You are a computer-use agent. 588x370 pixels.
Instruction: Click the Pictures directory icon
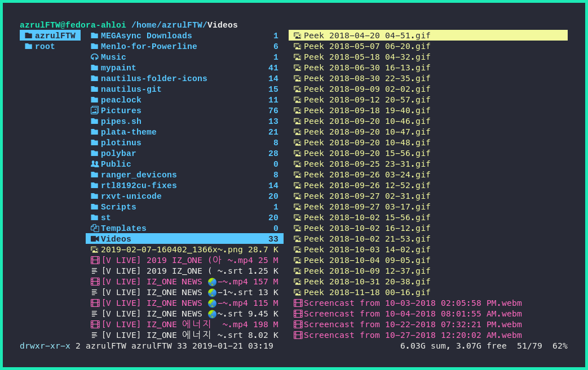95,110
